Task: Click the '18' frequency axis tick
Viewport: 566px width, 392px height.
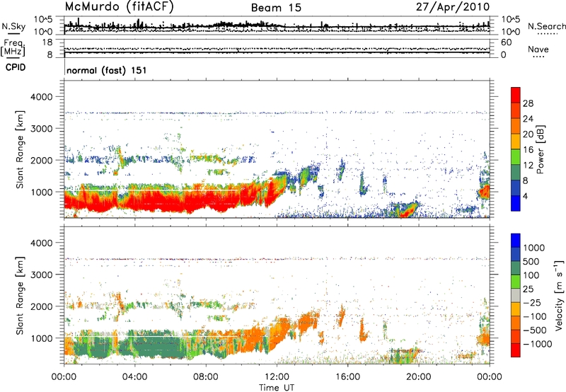Action: coord(47,42)
